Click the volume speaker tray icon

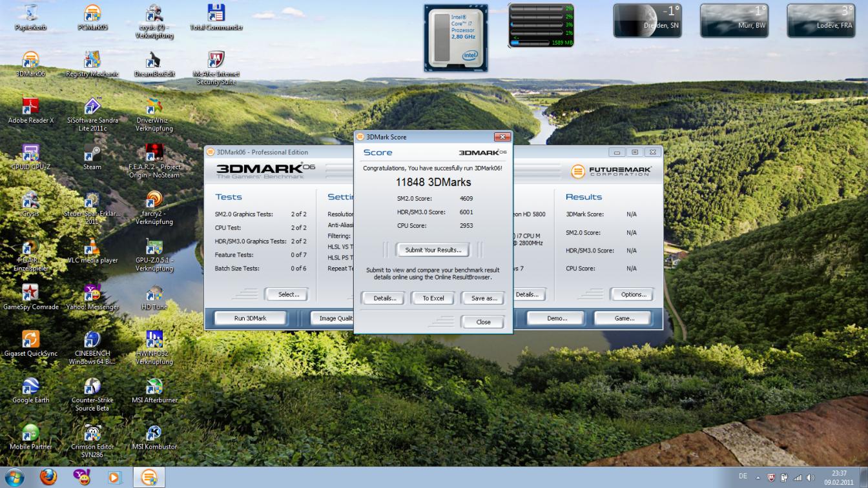[811, 478]
